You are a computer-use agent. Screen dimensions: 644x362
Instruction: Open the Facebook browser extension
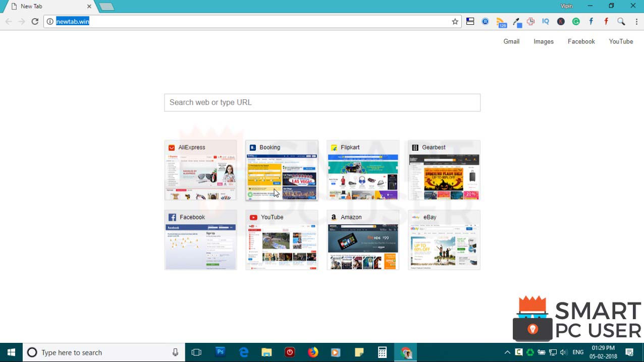(x=591, y=21)
